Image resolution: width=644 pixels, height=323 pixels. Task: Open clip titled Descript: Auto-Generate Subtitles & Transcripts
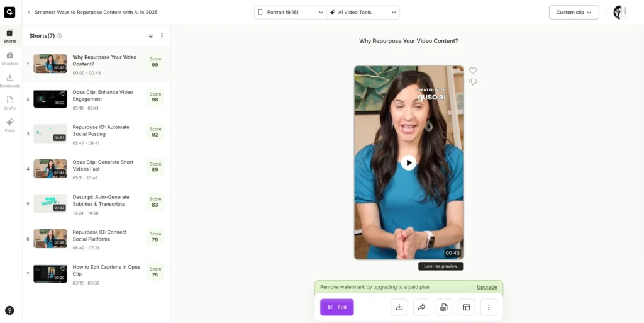click(101, 201)
